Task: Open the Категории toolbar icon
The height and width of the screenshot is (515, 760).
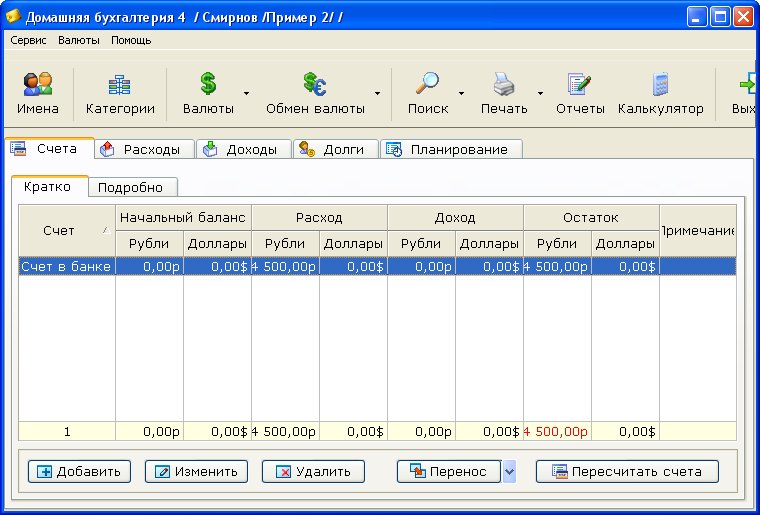Action: pyautogui.click(x=120, y=85)
